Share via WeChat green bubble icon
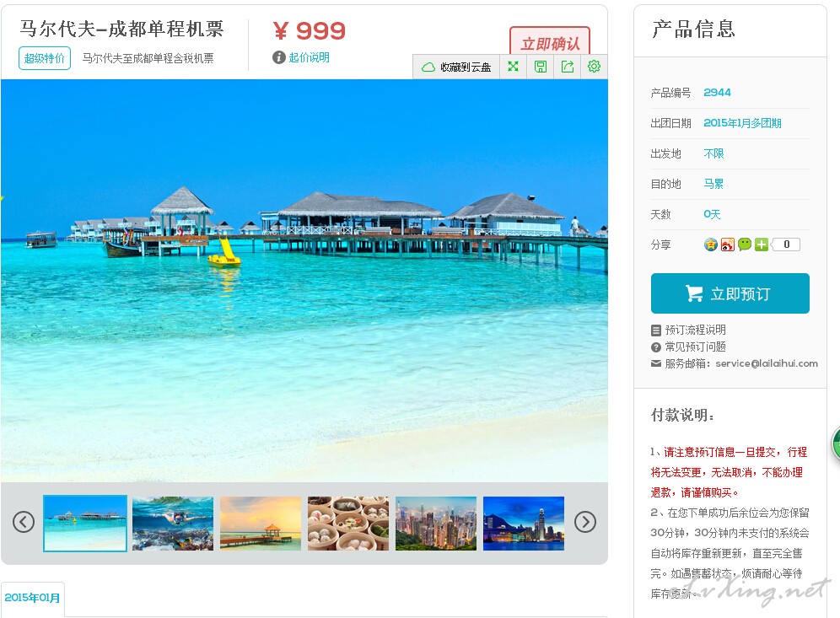Screen dimensions: 840x618 point(745,245)
